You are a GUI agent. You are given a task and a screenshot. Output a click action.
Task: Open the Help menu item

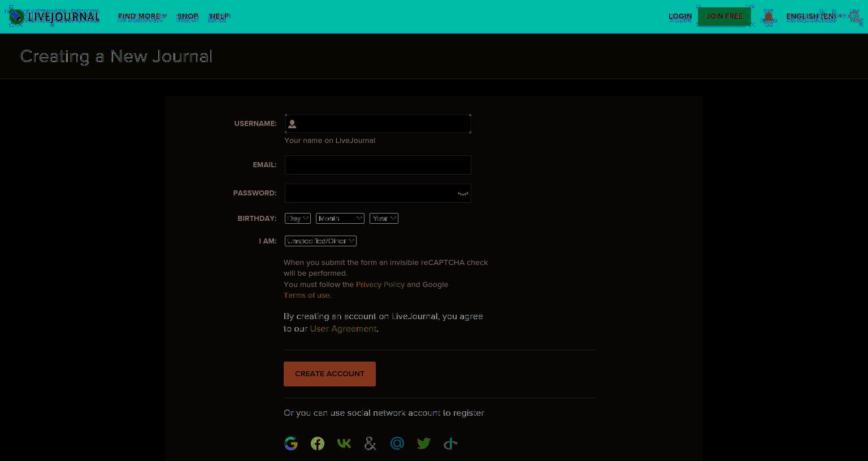[x=219, y=16]
